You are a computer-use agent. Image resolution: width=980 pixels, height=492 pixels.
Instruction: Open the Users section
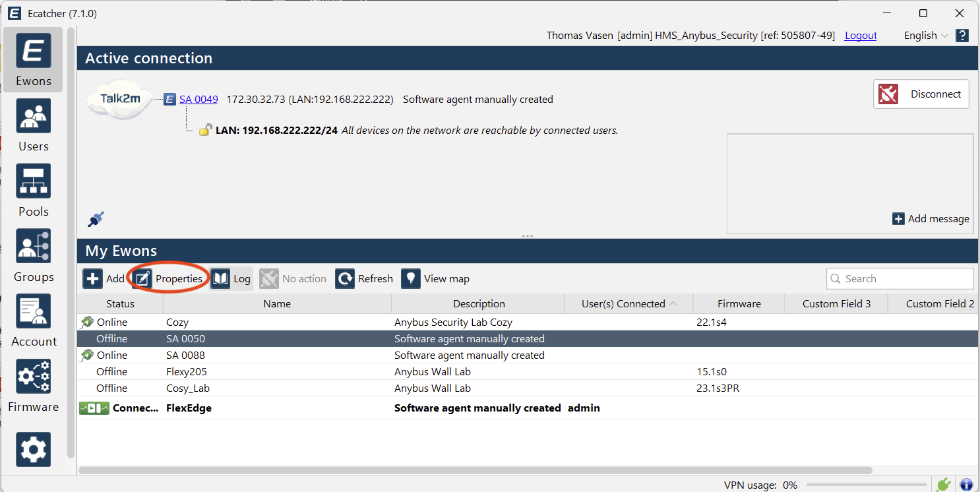33,125
